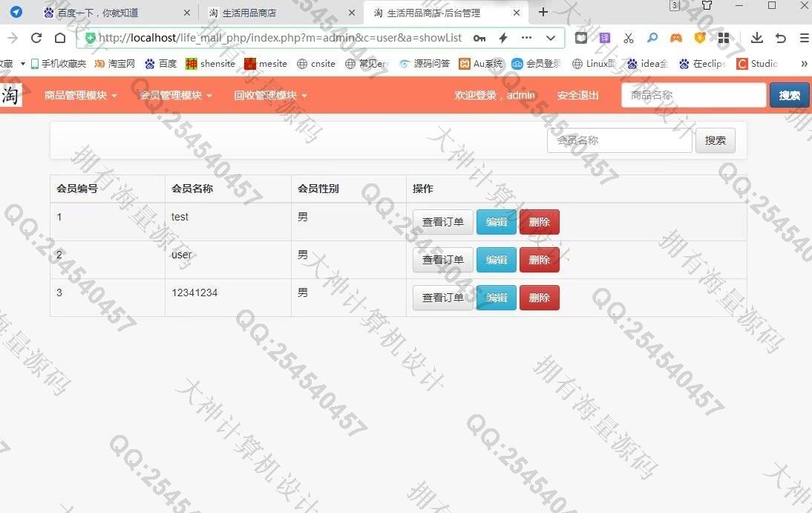Open the Linux bookmark
Screen dimensions: 812x513
pyautogui.click(x=594, y=64)
